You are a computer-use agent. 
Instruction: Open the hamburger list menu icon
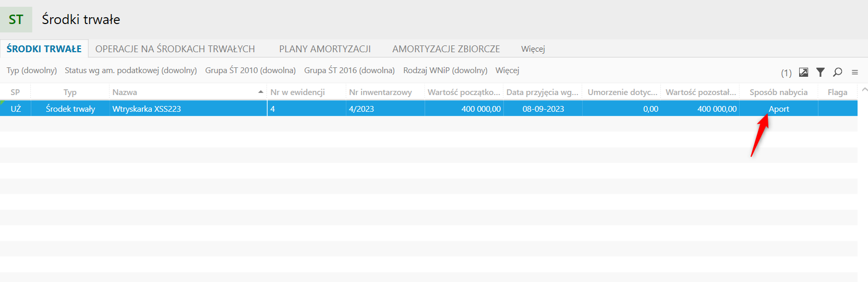point(855,72)
